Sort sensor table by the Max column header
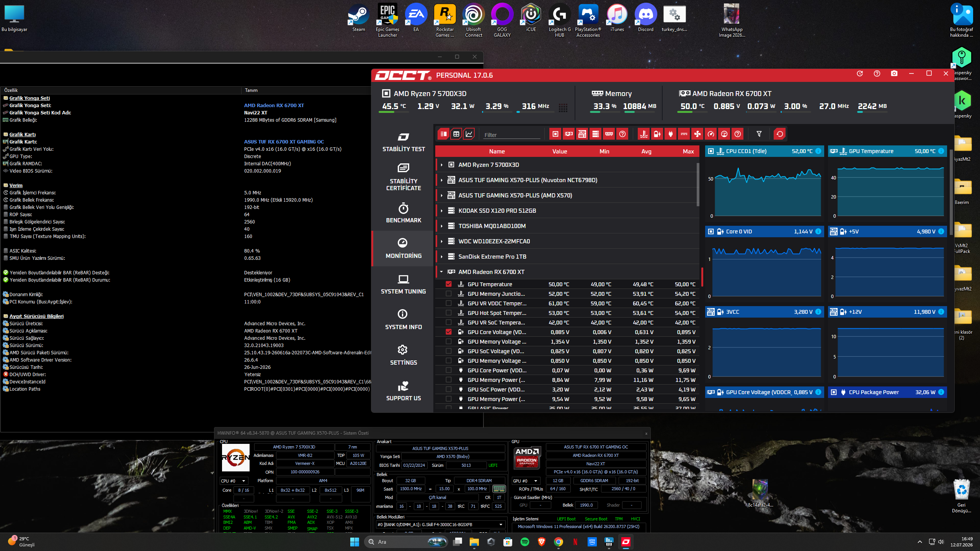This screenshot has width=980, height=551. point(688,152)
